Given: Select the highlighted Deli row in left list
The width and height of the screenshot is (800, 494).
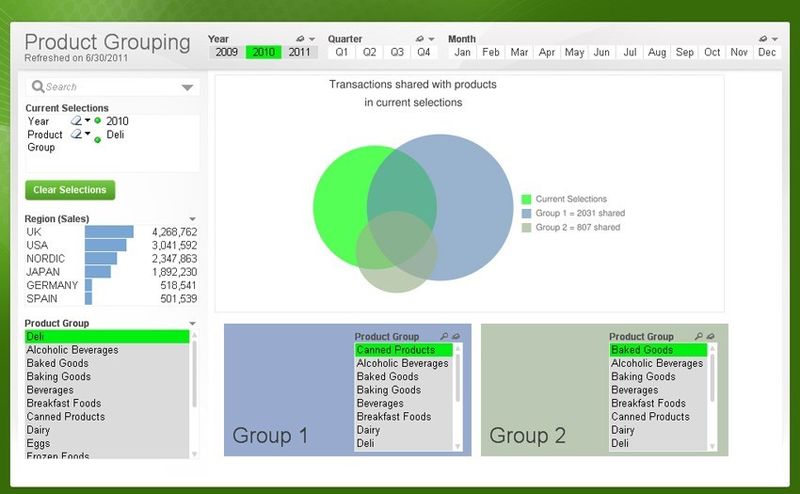Looking at the screenshot, I should [107, 336].
